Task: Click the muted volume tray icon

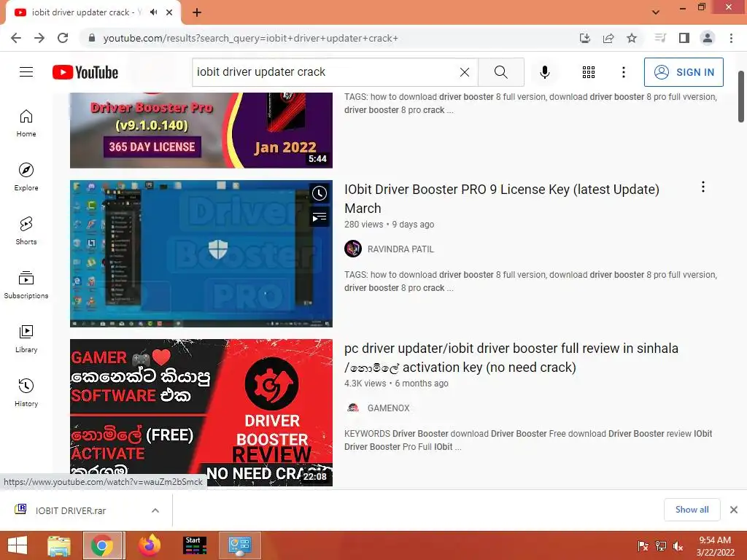Action: [x=678, y=546]
